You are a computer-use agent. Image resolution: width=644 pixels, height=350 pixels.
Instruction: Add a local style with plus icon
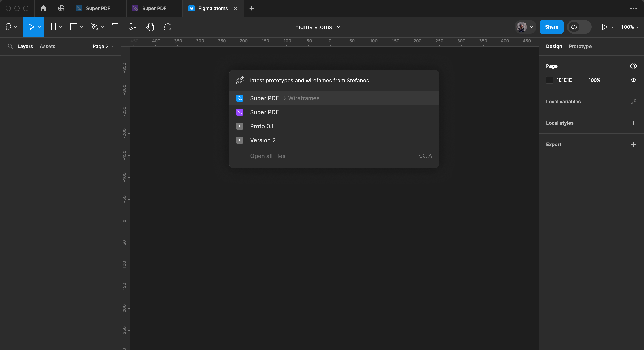click(633, 123)
